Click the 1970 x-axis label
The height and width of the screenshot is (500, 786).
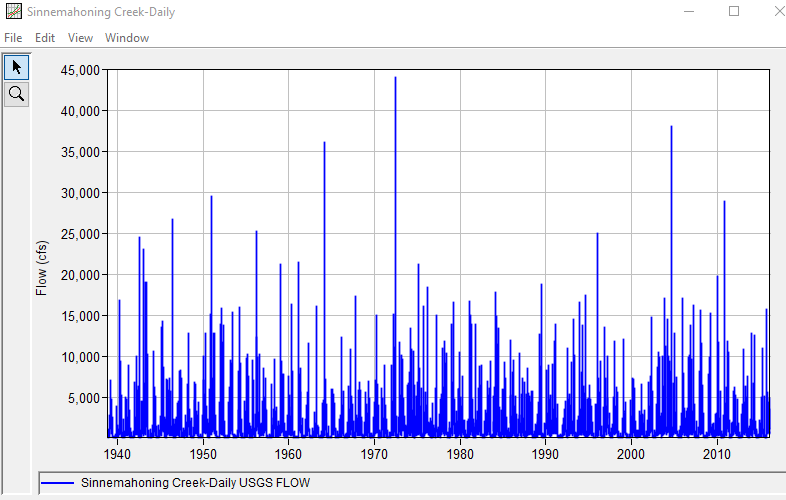[x=374, y=454]
